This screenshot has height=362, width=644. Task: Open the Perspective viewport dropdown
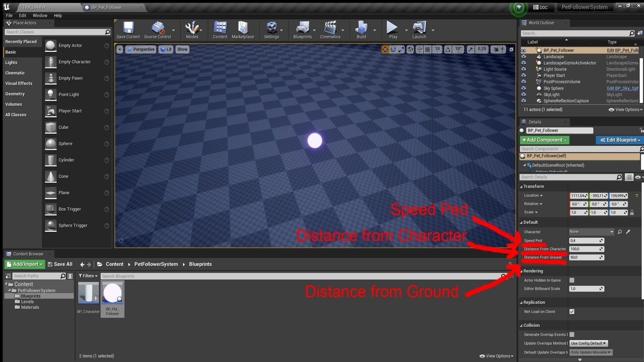pyautogui.click(x=141, y=49)
